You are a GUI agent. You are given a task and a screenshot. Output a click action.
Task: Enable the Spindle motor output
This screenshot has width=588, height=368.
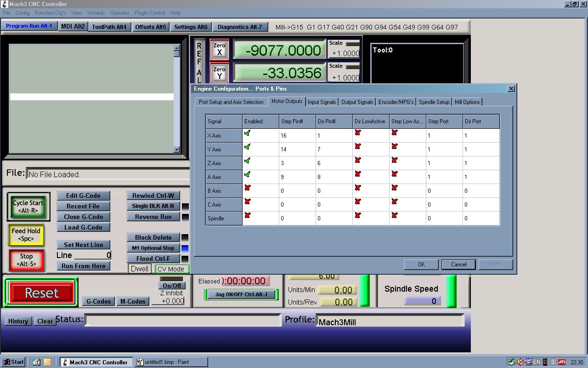(x=248, y=216)
